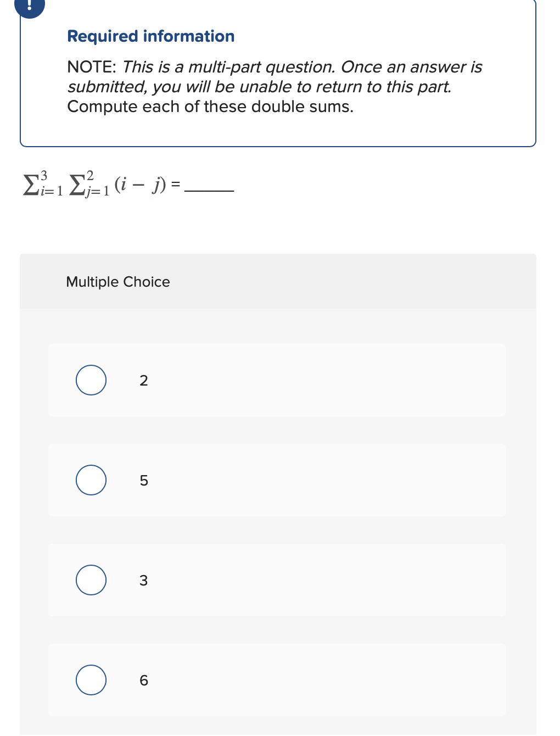
Task: Select the radio button for answer 6
Action: tap(91, 680)
